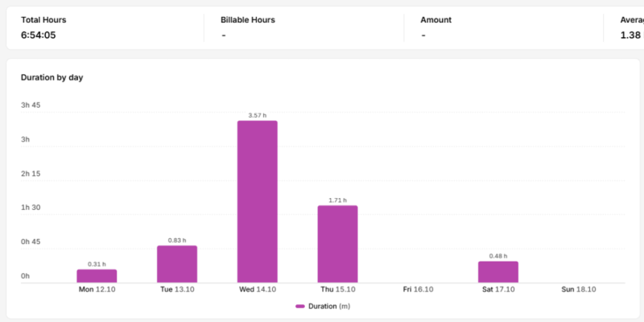Click the 2h 15 y-axis label
This screenshot has height=322, width=644.
click(x=31, y=174)
